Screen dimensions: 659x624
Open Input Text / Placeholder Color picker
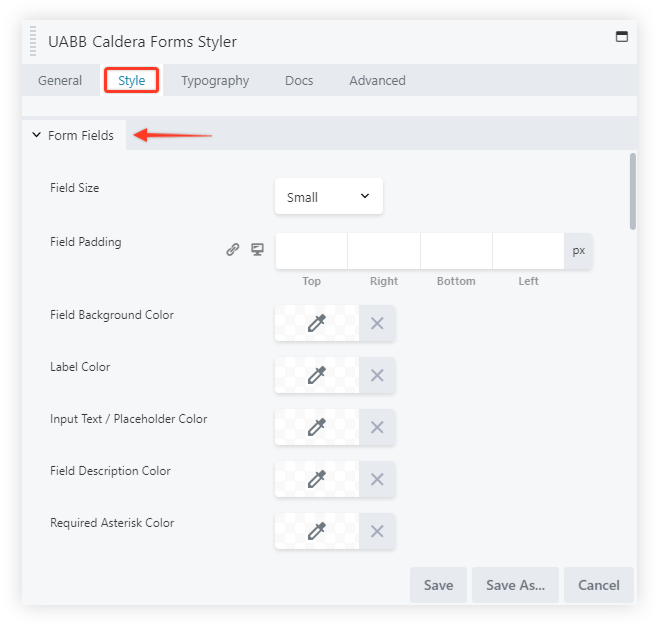click(316, 427)
